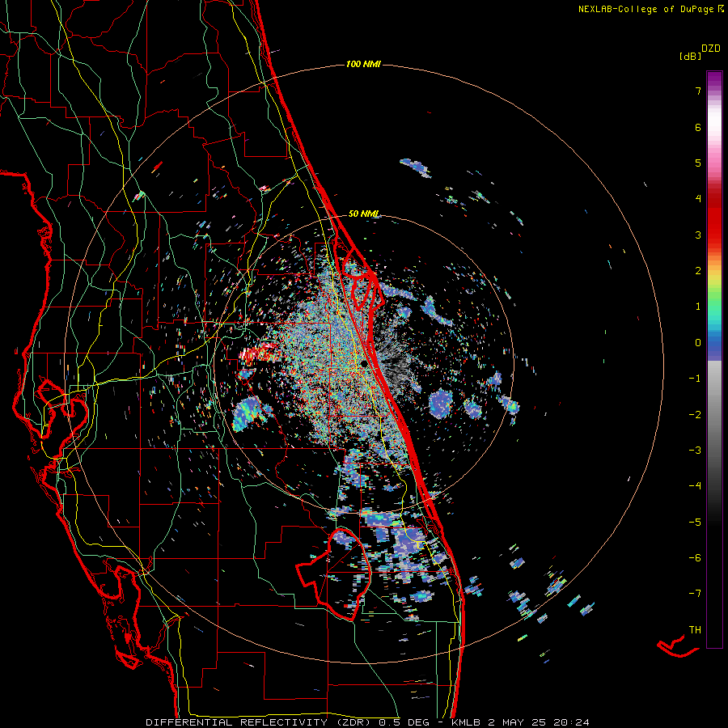The image size is (728, 728).
Task: Click the -1 value on the color scale
Action: tap(695, 379)
